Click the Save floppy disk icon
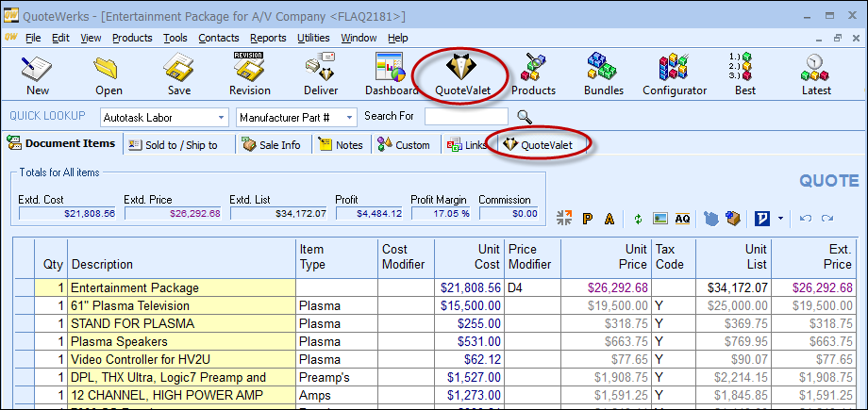The image size is (868, 410). click(179, 68)
